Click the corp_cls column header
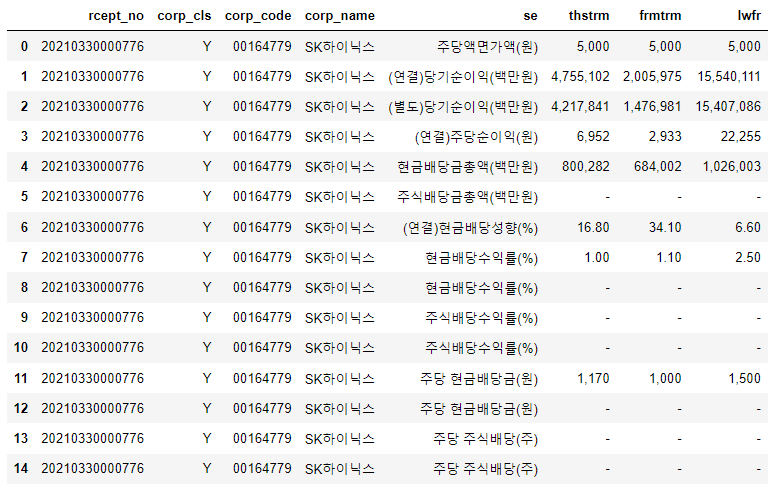Viewport: 774px width, 491px height. (x=184, y=16)
